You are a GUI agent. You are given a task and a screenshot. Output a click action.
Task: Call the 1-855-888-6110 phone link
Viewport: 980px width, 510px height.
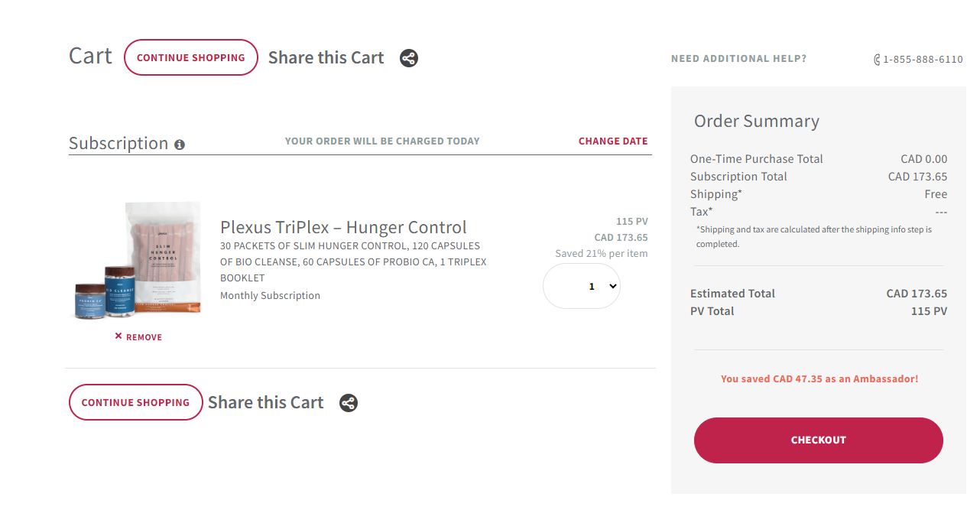[923, 60]
